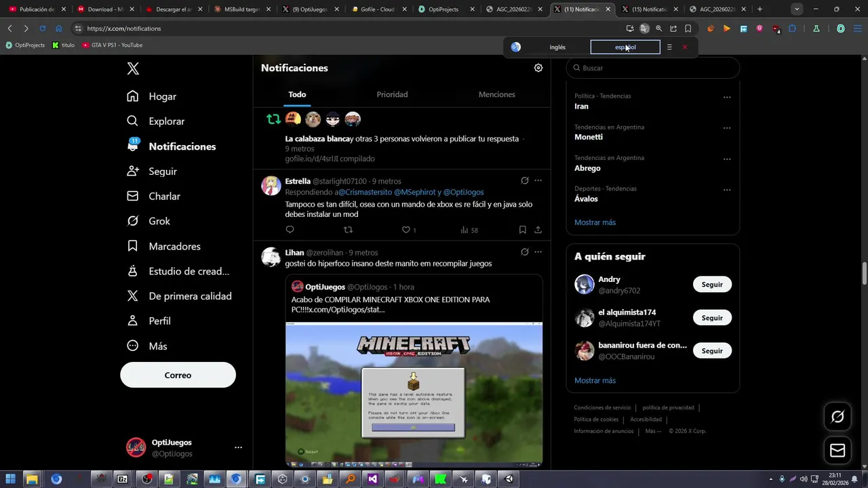Follow Andry
This screenshot has width=868, height=488.
pyautogui.click(x=712, y=285)
